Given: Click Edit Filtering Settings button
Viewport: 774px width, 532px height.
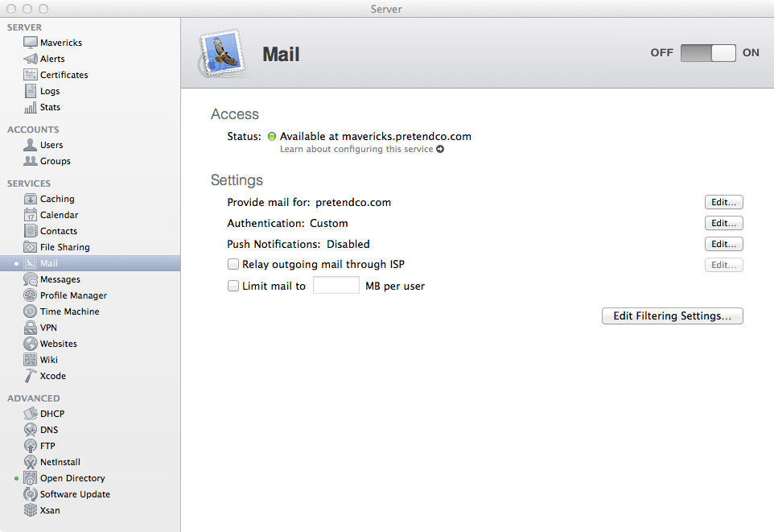Looking at the screenshot, I should pyautogui.click(x=673, y=316).
